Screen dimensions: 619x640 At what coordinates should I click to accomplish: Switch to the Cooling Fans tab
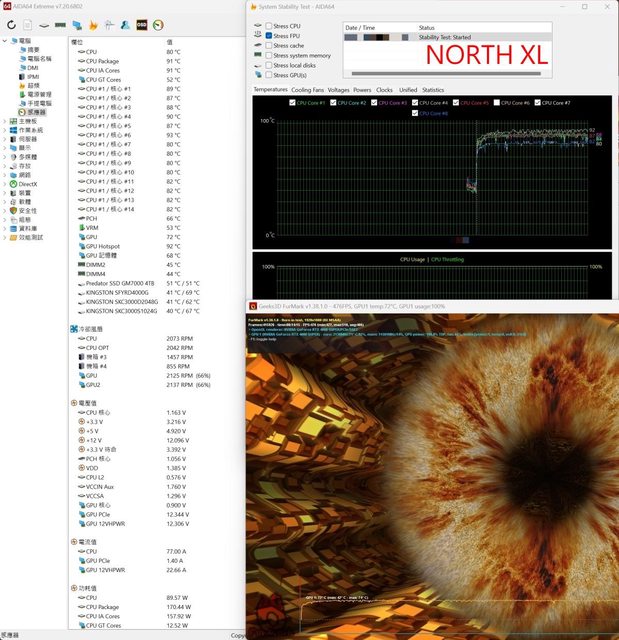(x=307, y=89)
